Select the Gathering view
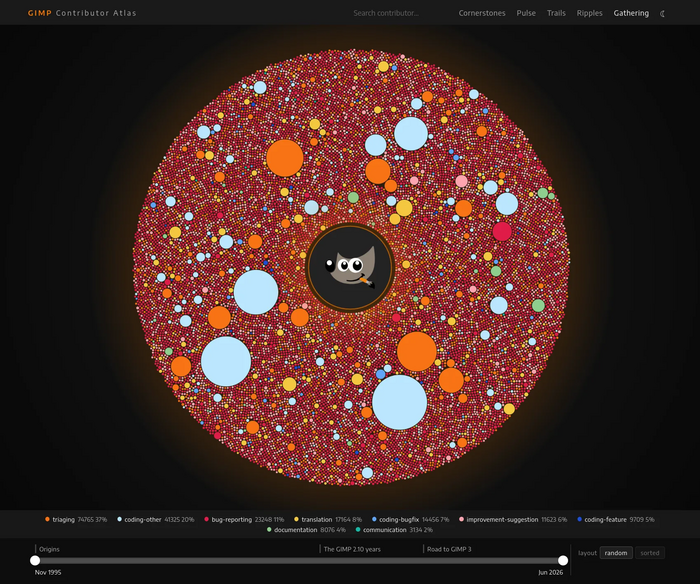The image size is (700, 584). coord(631,13)
